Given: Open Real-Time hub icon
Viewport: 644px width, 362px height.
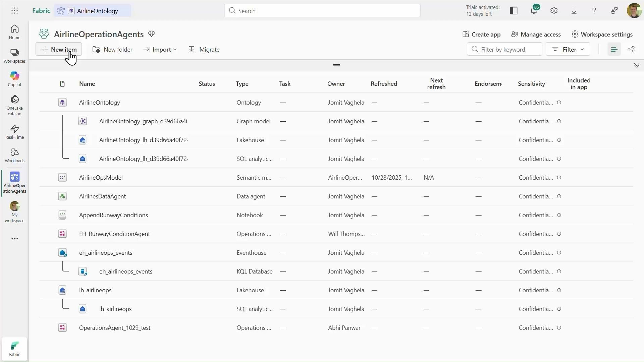Looking at the screenshot, I should pyautogui.click(x=14, y=132).
